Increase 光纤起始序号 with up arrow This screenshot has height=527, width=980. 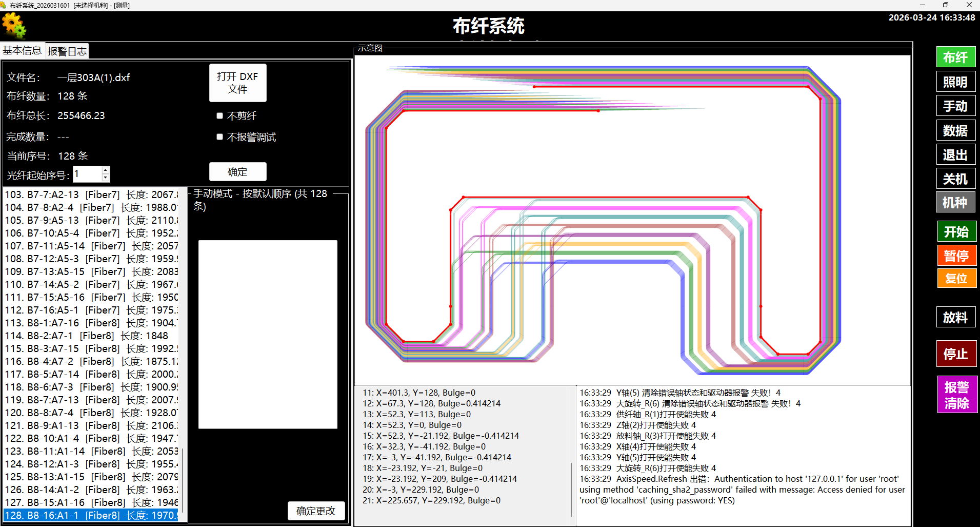click(x=106, y=170)
